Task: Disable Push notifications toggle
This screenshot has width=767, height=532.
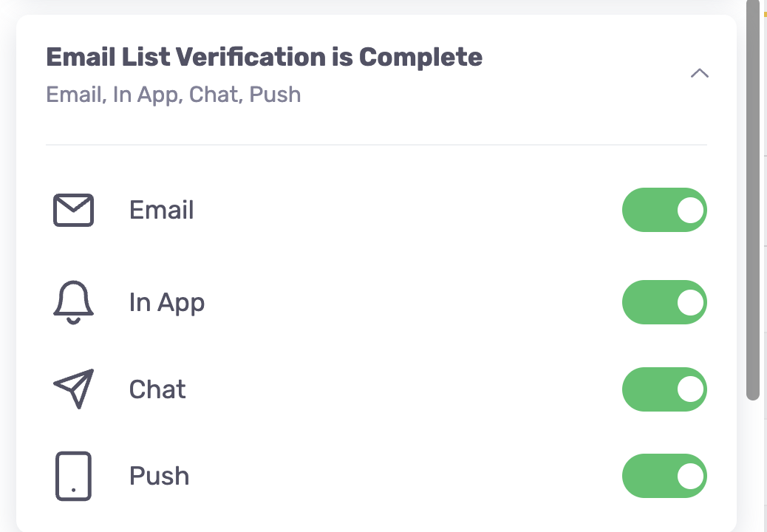Action: (664, 476)
